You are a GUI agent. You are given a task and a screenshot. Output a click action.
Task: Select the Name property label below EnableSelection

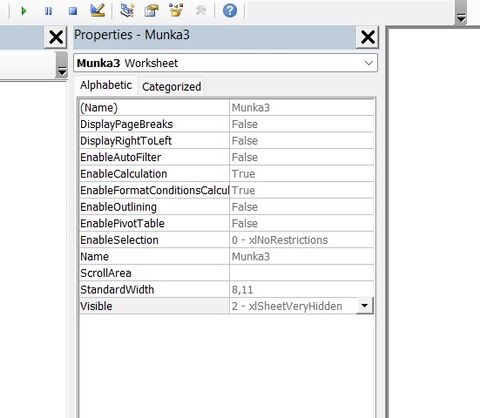pyautogui.click(x=95, y=257)
